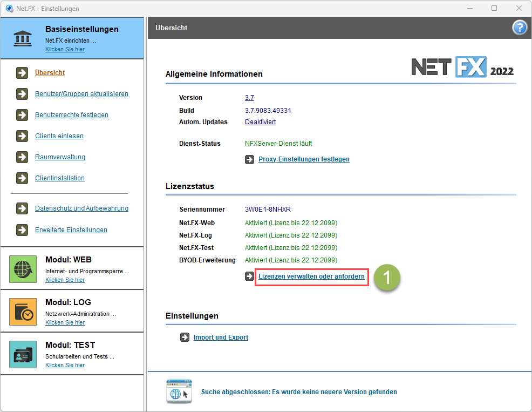Open Benutzerrechte festlegen link
532x412 pixels.
point(72,115)
